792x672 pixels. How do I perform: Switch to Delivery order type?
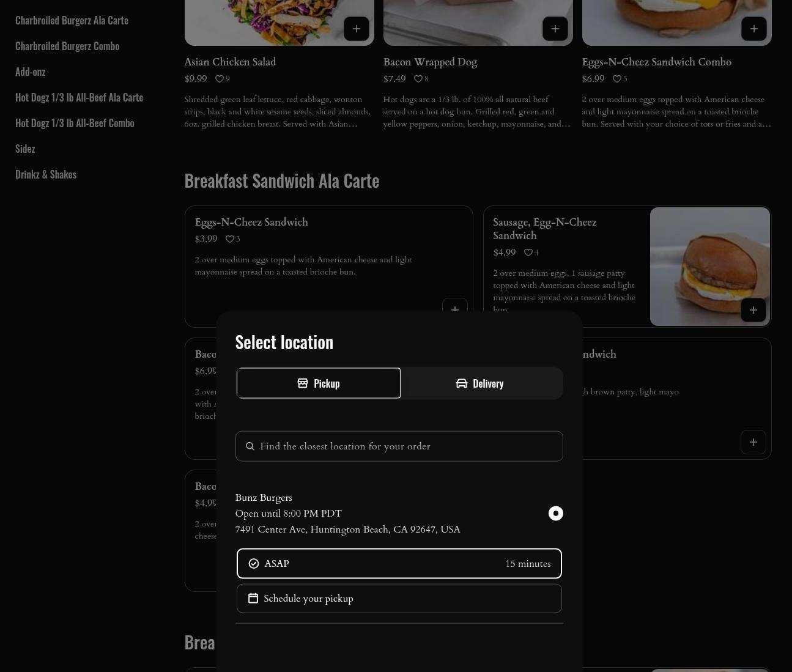pos(480,383)
